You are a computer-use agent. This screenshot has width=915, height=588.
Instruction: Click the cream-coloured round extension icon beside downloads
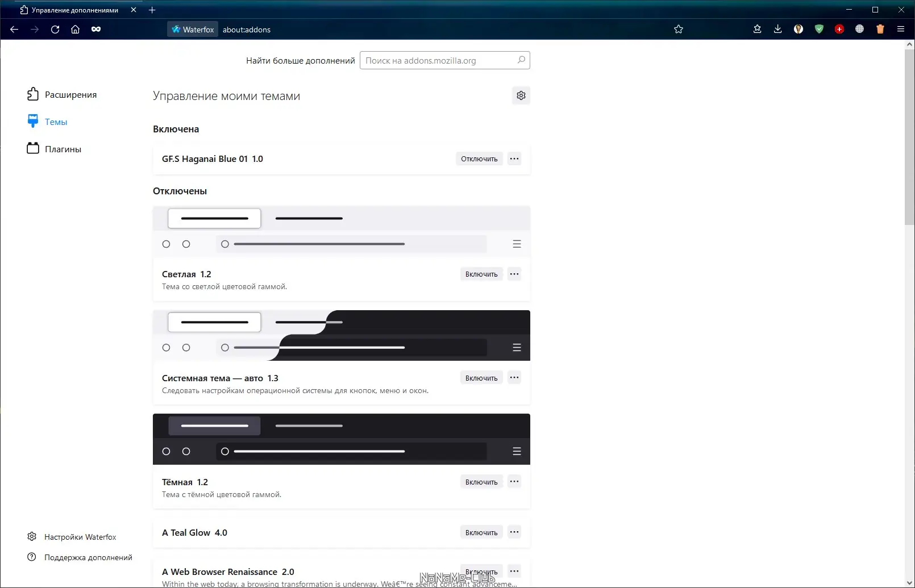tap(798, 30)
